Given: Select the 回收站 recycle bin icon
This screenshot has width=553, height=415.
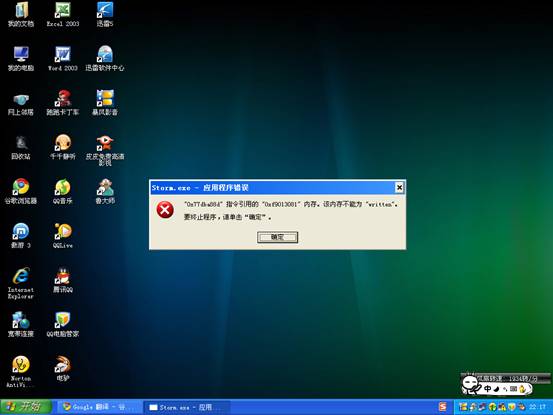Looking at the screenshot, I should pyautogui.click(x=21, y=148).
